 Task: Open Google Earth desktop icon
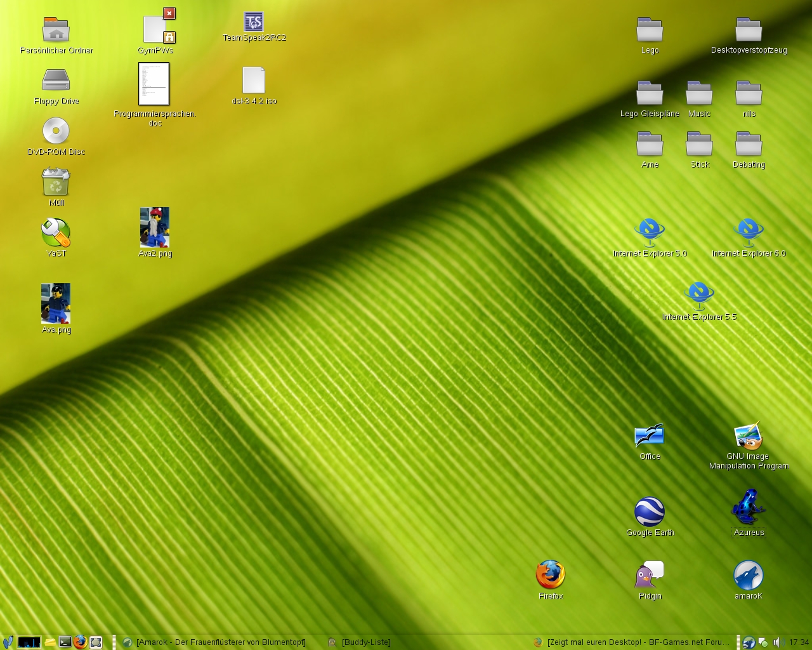pos(650,512)
